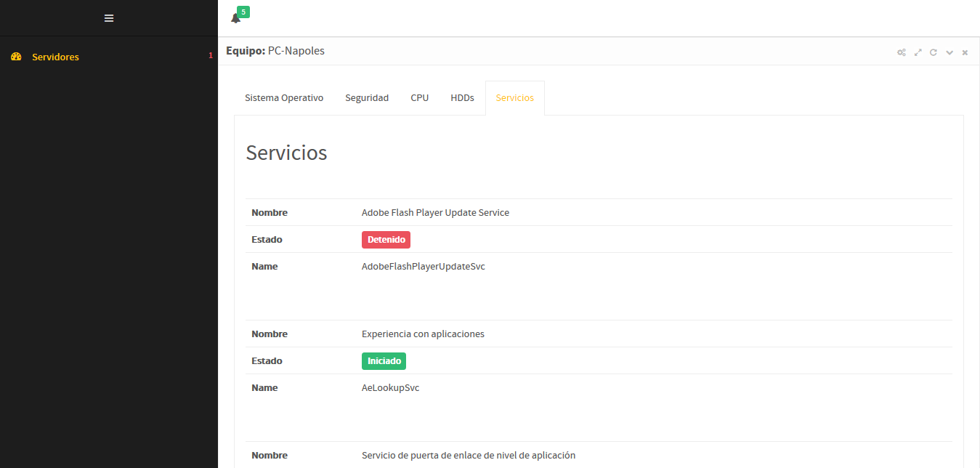Open the Seguridad tab
The height and width of the screenshot is (468, 980).
click(x=367, y=98)
